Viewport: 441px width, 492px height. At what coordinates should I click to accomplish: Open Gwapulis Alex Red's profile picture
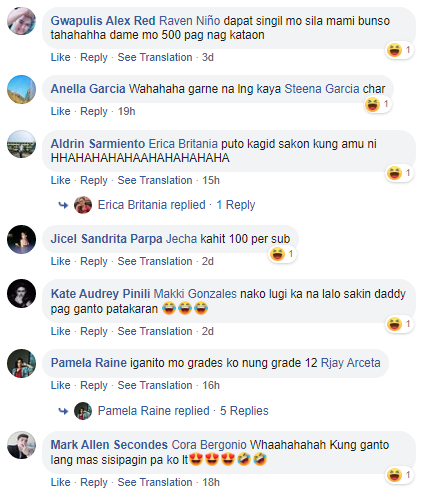pos(22,21)
